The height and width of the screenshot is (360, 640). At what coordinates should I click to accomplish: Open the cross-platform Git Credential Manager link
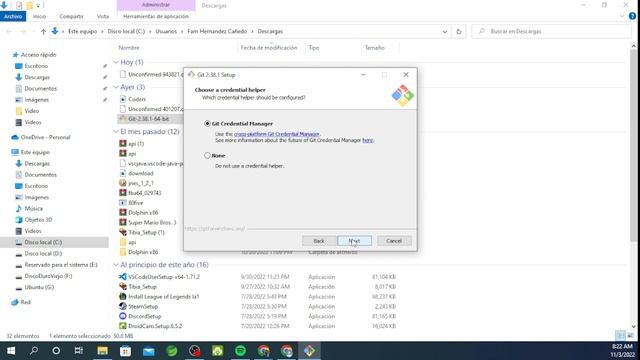276,134
